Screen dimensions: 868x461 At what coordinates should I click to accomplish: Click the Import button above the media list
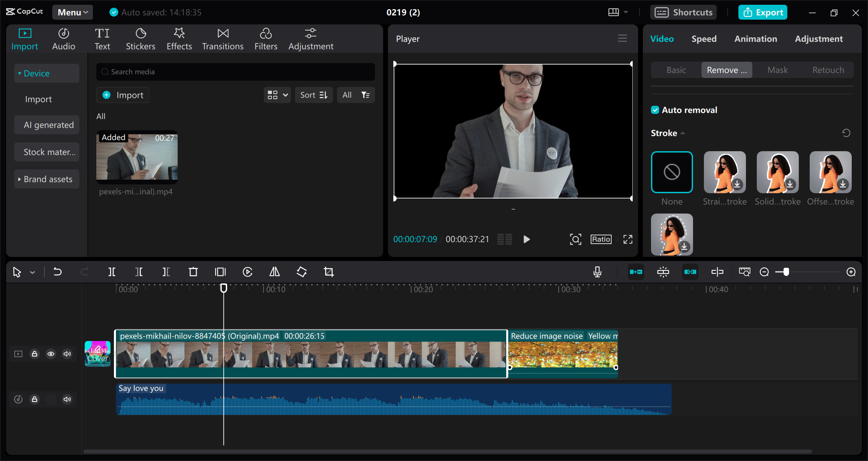point(122,95)
